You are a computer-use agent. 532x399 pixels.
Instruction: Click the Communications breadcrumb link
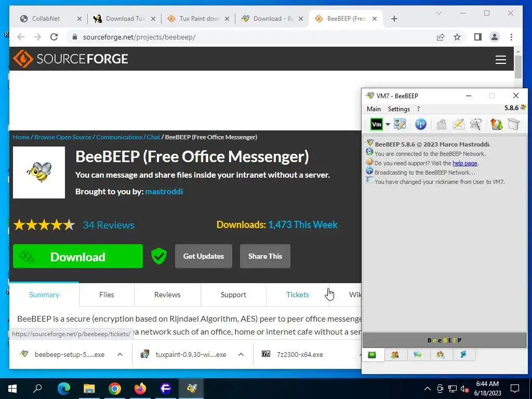point(119,137)
